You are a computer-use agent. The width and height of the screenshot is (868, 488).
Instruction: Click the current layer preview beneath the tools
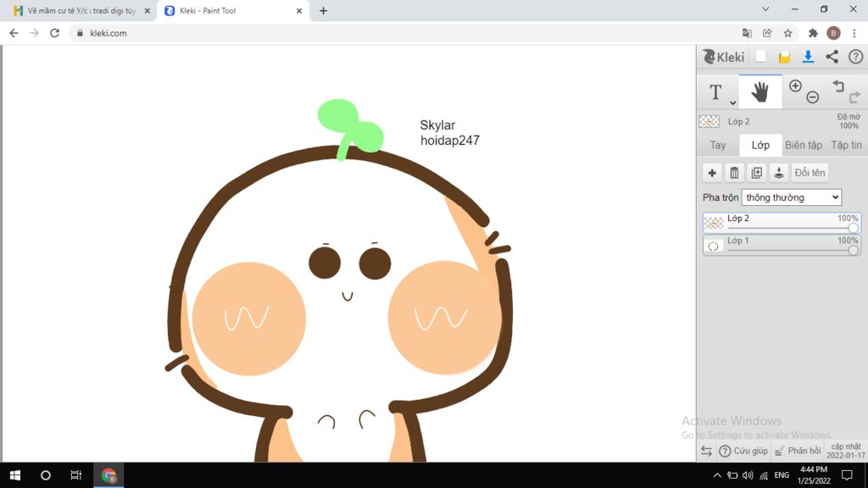point(709,121)
